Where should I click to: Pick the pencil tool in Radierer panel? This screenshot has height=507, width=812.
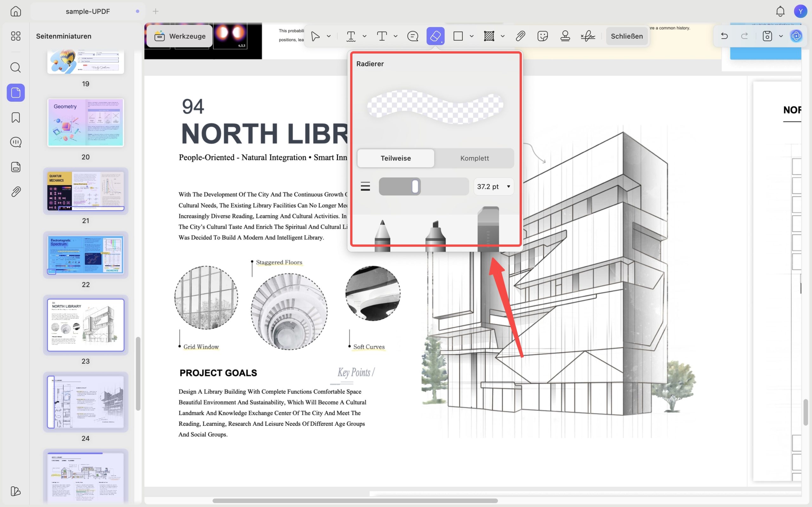pos(382,235)
